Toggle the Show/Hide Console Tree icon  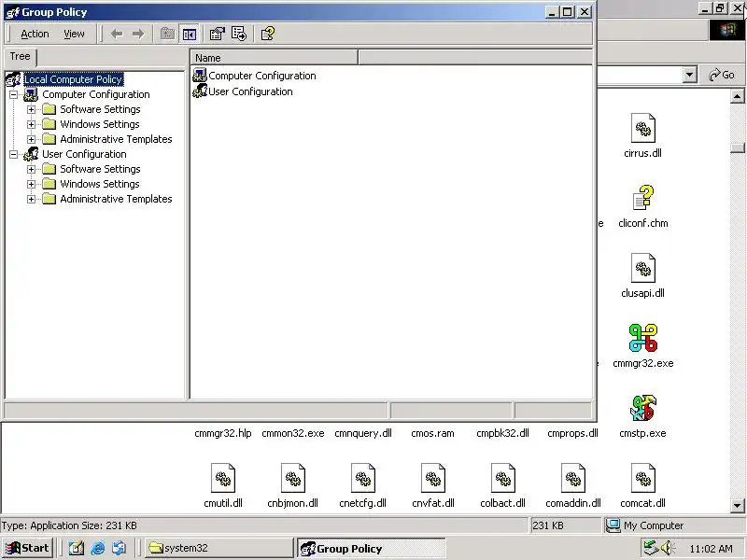pyautogui.click(x=190, y=34)
